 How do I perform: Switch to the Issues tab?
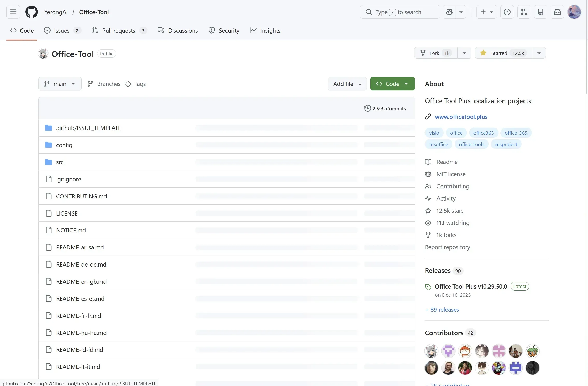tap(62, 31)
